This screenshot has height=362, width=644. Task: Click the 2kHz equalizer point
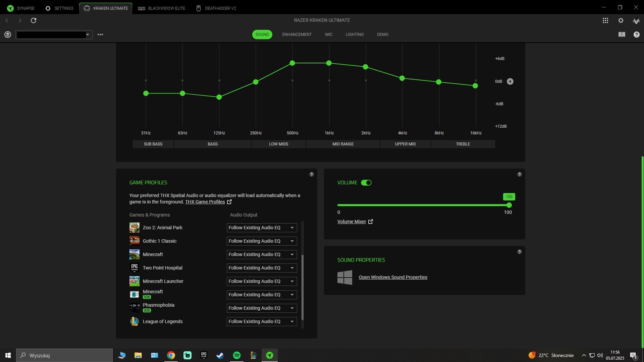click(366, 67)
